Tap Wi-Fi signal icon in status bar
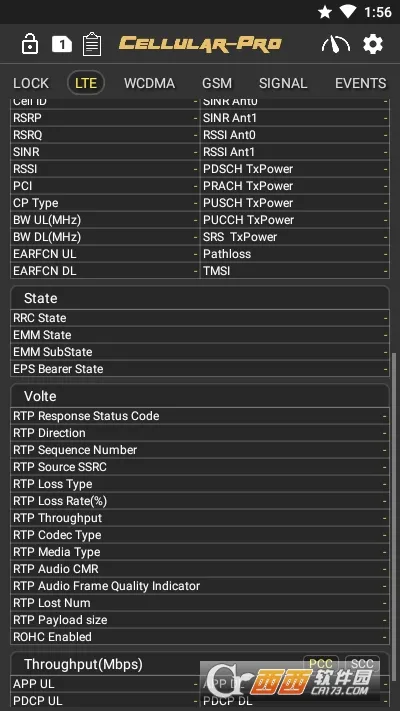The height and width of the screenshot is (711, 400). coord(348,12)
